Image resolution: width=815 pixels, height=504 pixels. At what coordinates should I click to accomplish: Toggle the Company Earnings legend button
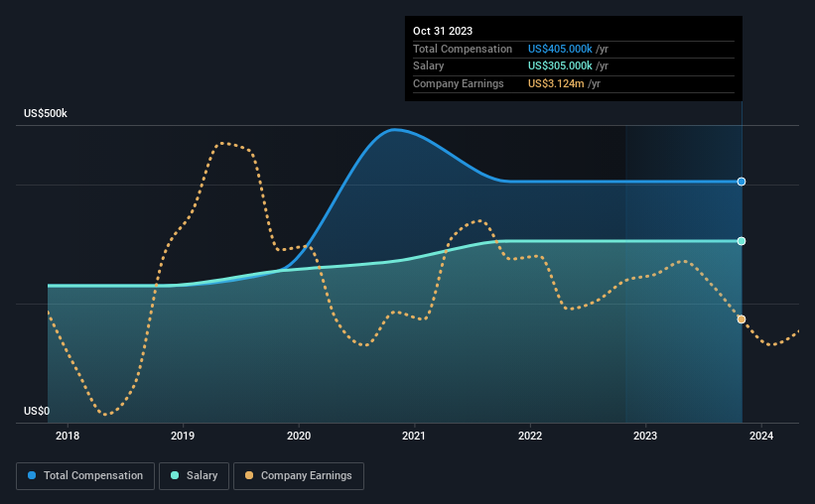point(299,476)
